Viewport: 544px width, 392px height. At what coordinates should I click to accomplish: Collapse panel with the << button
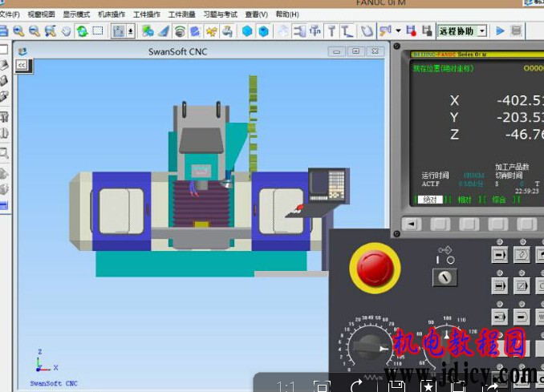pos(22,65)
